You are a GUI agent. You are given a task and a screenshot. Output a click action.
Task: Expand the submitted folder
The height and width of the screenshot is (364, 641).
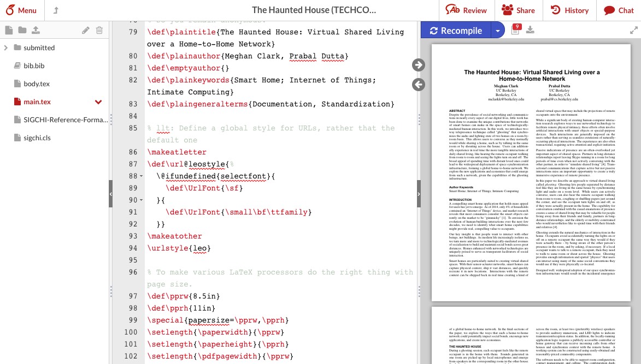[5, 47]
